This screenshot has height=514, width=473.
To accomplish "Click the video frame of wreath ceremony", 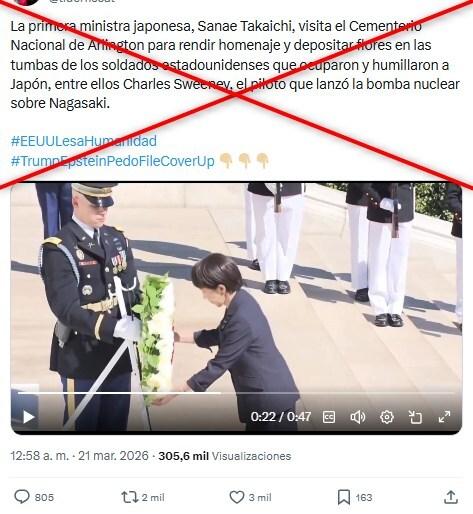I will [x=236, y=300].
